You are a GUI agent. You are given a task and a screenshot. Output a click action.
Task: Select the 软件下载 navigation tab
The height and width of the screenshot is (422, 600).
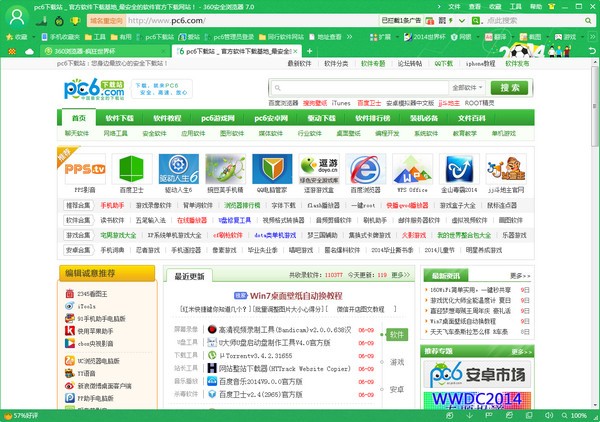point(120,118)
